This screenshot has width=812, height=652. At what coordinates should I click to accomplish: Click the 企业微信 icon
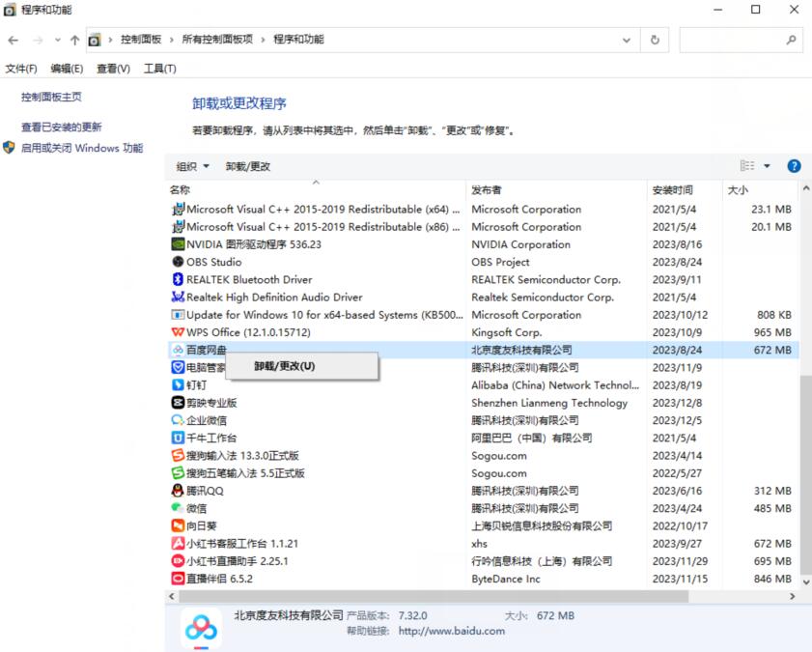[178, 420]
